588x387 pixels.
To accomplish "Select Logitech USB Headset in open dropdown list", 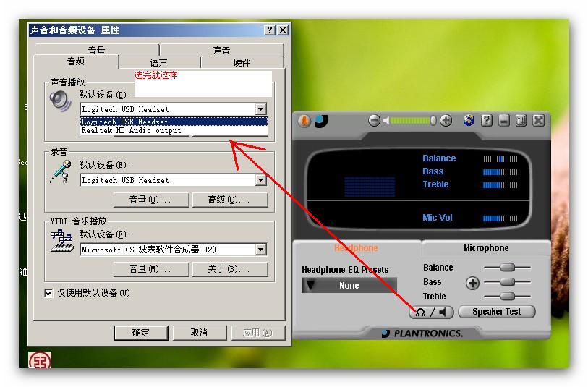I will (x=174, y=122).
